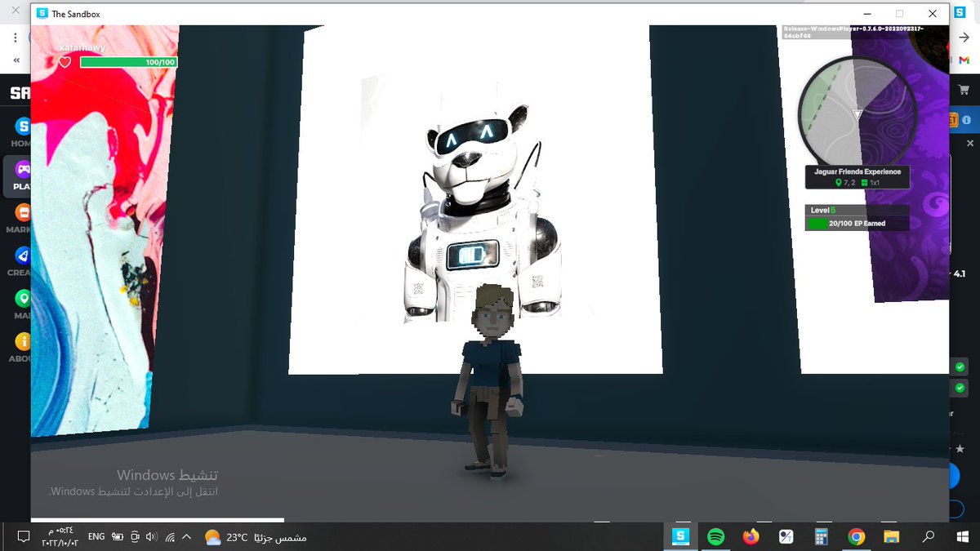The width and height of the screenshot is (980, 551).
Task: Click the Sandbox extension icon top right
Action: coord(960,13)
